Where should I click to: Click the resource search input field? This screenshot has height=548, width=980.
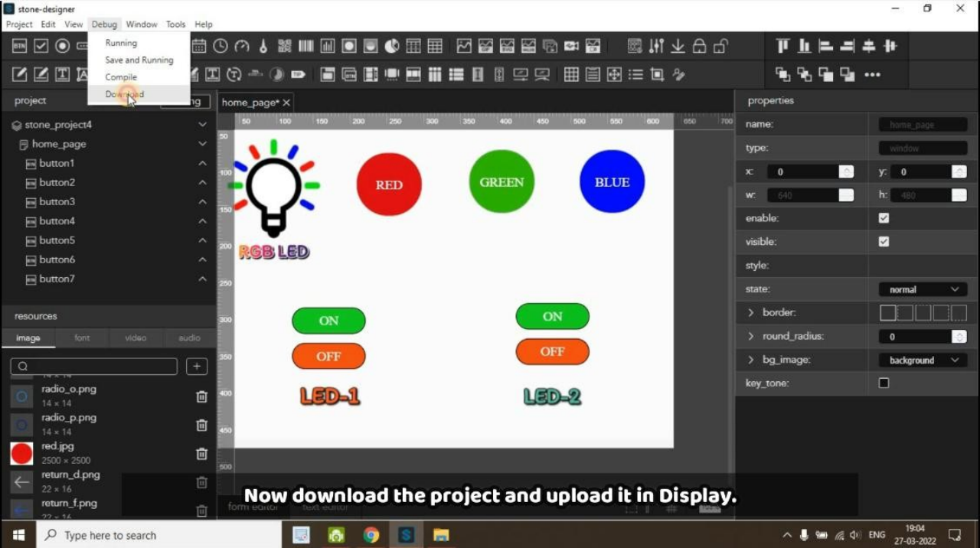tap(94, 367)
